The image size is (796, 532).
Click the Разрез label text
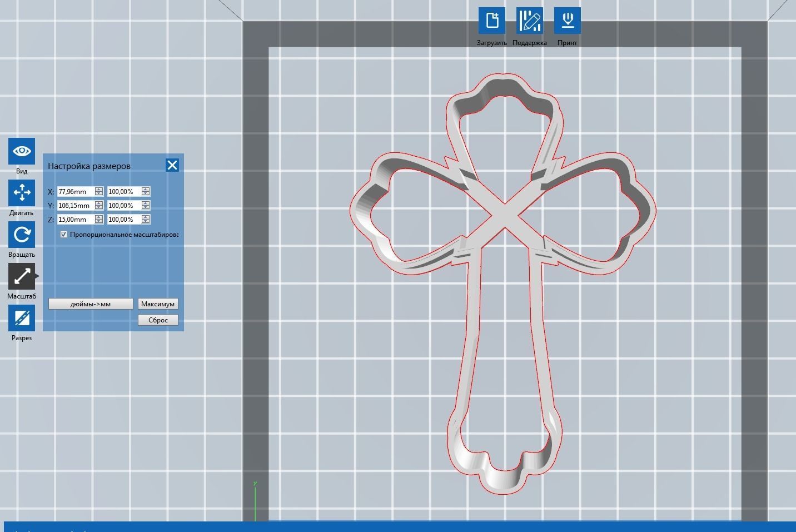(22, 338)
